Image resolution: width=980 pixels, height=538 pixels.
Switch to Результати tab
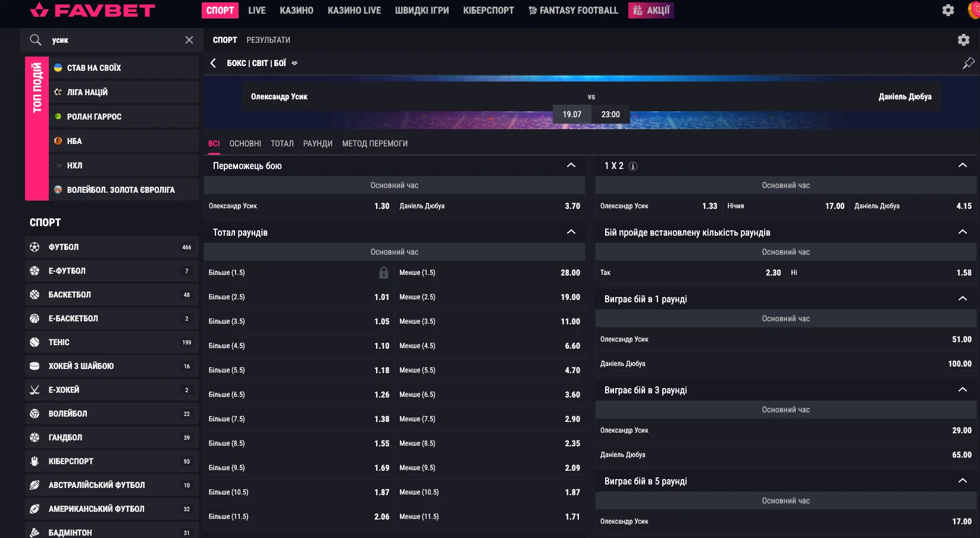(268, 40)
